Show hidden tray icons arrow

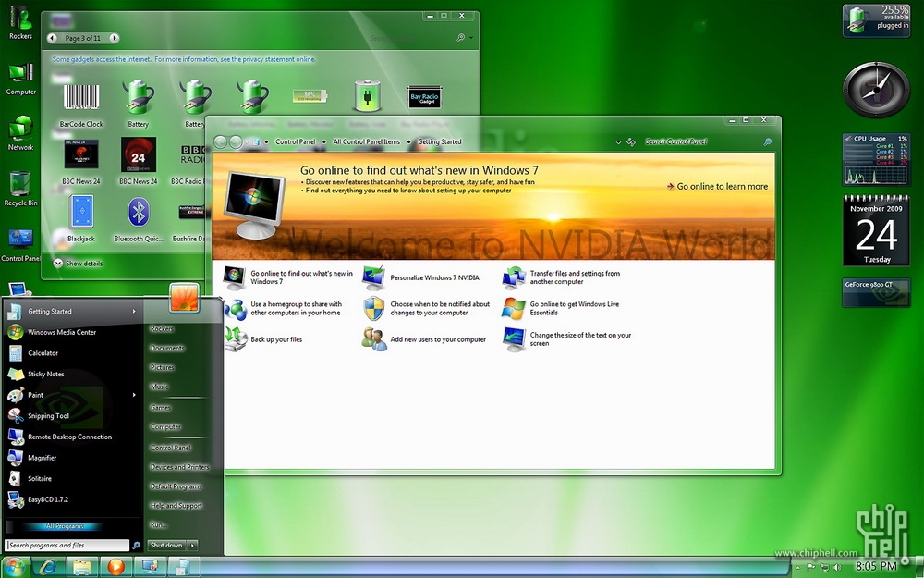[x=797, y=568]
